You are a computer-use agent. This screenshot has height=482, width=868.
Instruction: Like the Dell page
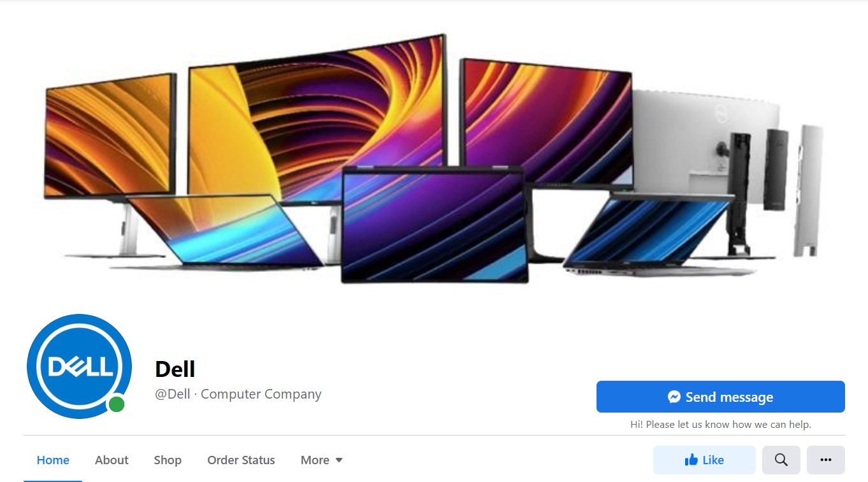pyautogui.click(x=704, y=460)
